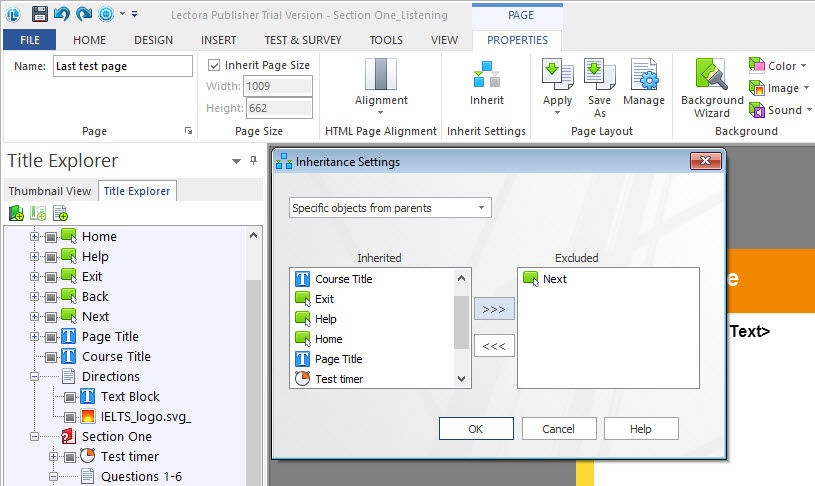Click the second icon in Title Explorer toolbar

(38, 213)
